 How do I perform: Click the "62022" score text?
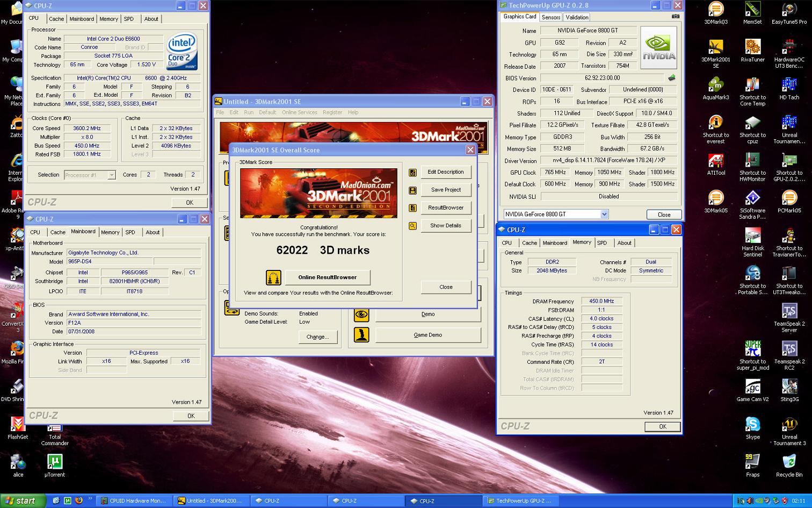pos(292,250)
